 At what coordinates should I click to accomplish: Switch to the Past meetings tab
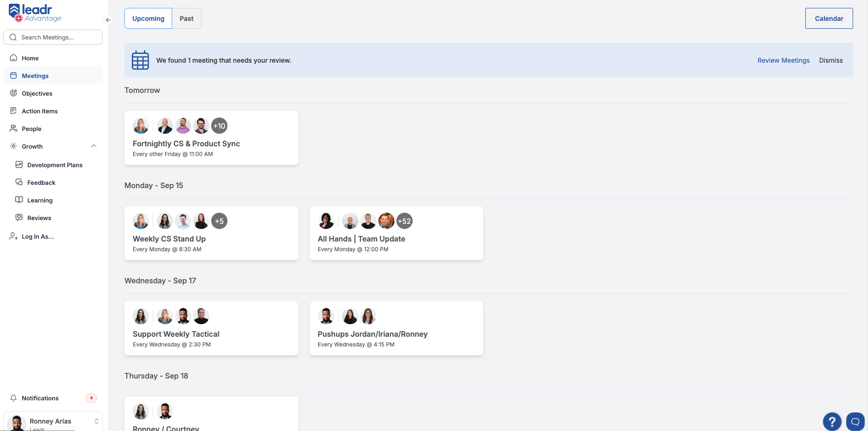pyautogui.click(x=187, y=18)
